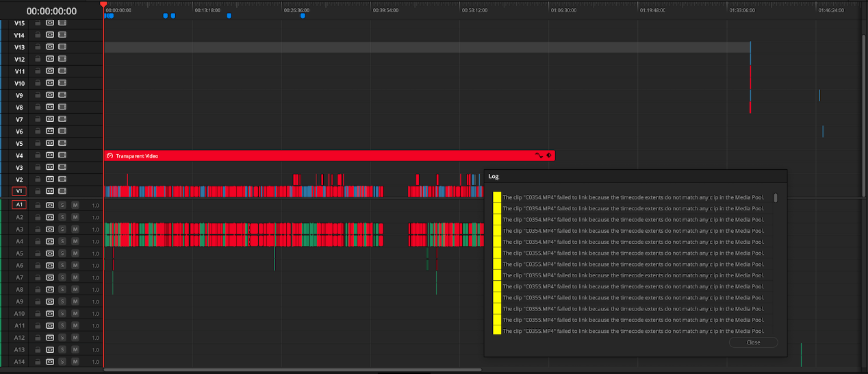The image size is (868, 374).
Task: Select the last C0355.MP4 log message
Action: 633,332
